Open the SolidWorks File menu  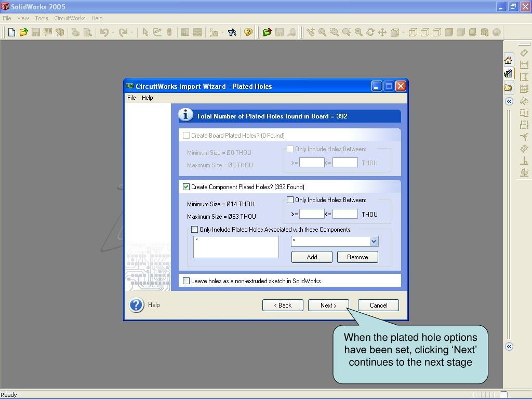pyautogui.click(x=7, y=18)
